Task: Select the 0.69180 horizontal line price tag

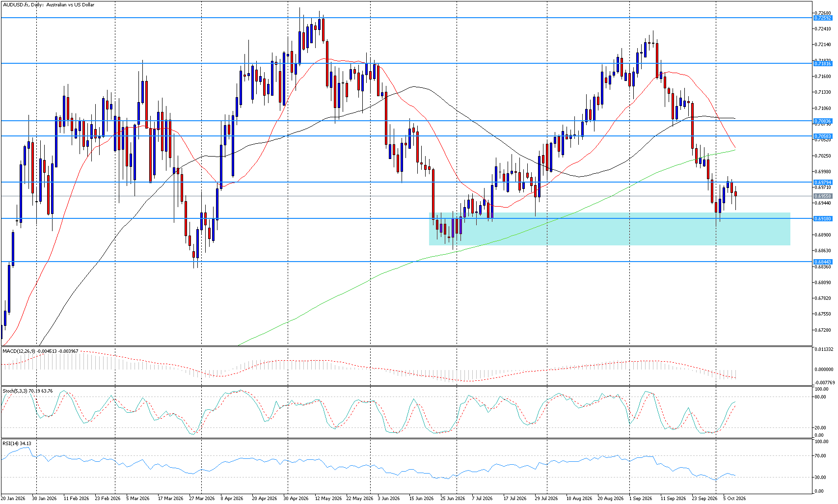Action: pyautogui.click(x=823, y=219)
